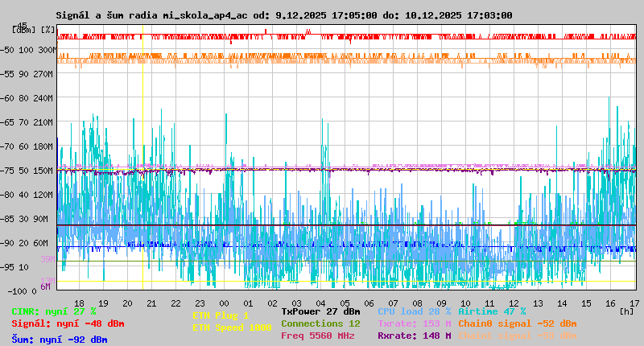The height and width of the screenshot is (346, 644).
Task: Select the Freq 5560 MHz label
Action: tap(317, 336)
